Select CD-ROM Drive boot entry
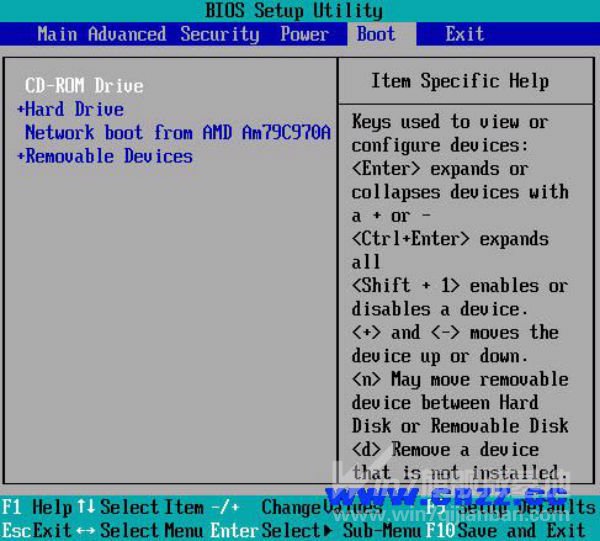This screenshot has width=600, height=541. pyautogui.click(x=84, y=86)
